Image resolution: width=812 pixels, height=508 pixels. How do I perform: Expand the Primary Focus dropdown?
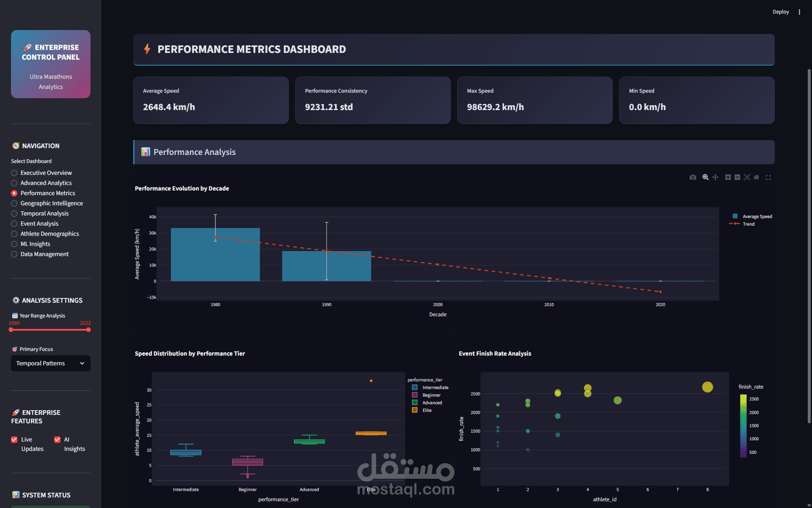point(51,363)
